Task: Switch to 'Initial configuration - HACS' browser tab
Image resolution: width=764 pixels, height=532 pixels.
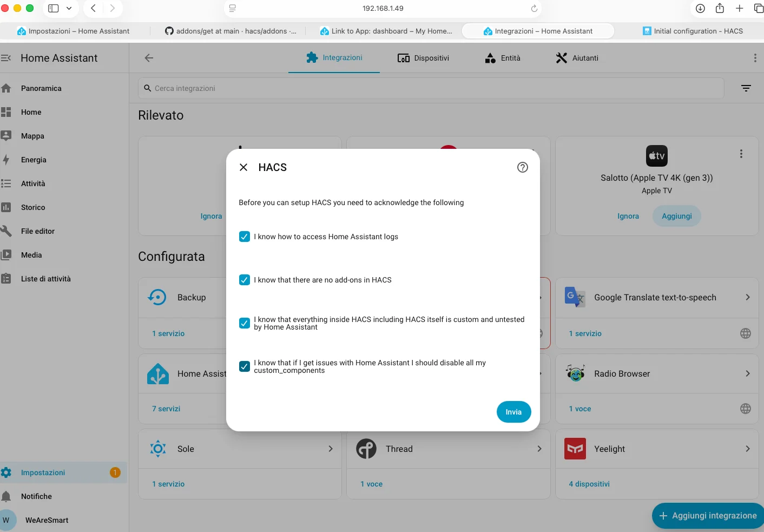Action: coord(693,31)
